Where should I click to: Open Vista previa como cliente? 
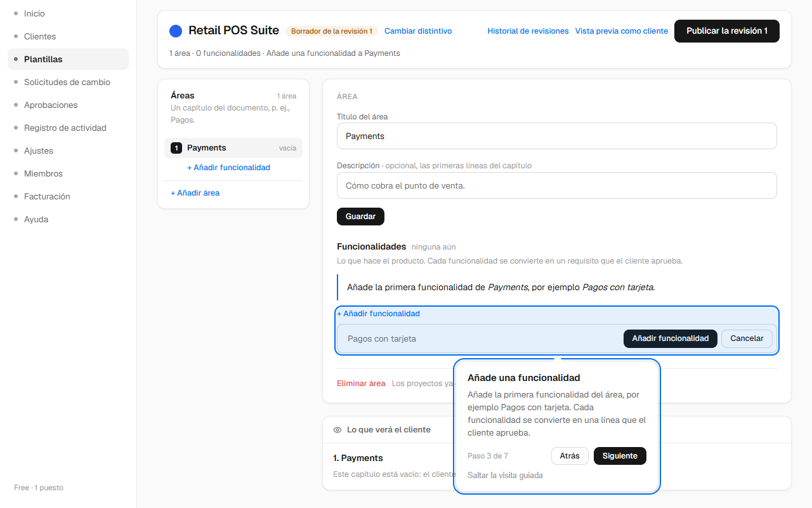(x=622, y=31)
